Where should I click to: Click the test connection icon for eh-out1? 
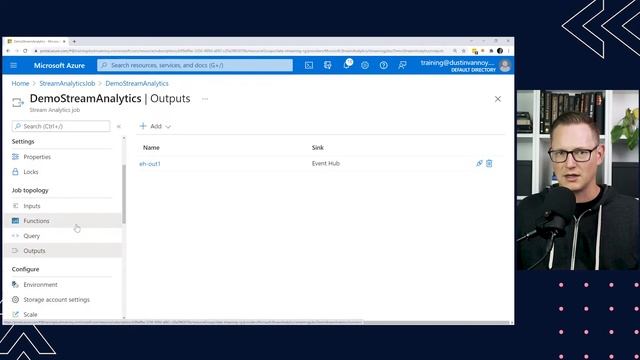coord(479,163)
